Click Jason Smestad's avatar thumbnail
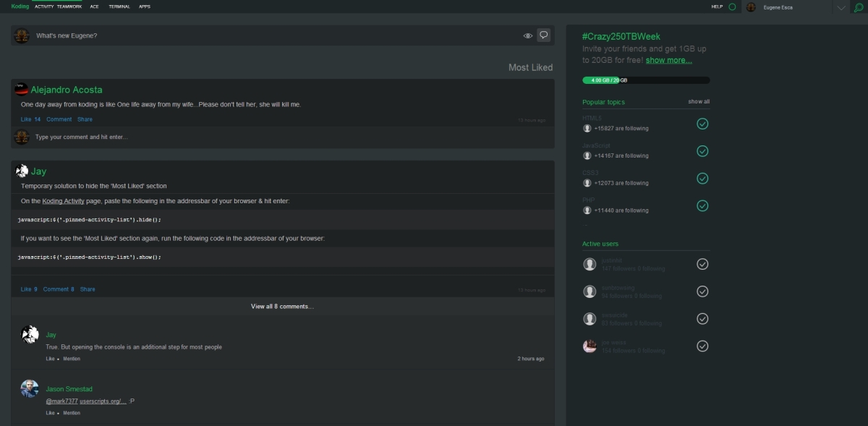 click(30, 388)
